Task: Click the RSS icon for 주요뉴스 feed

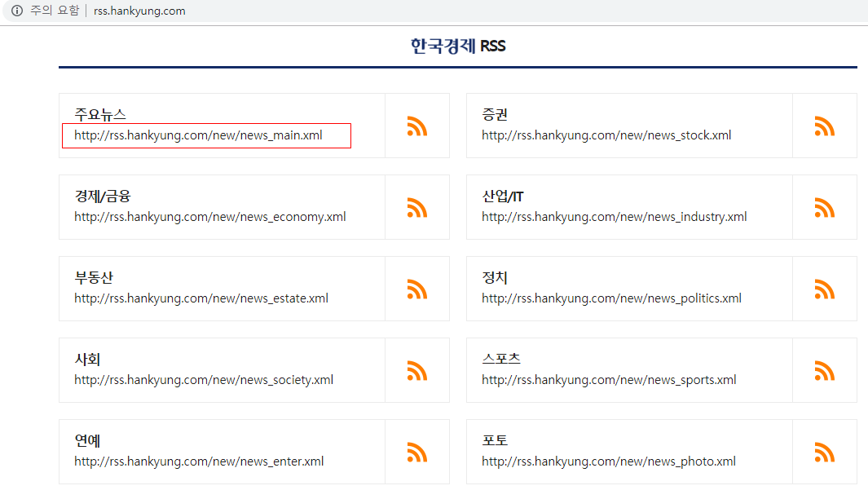Action: coord(416,126)
